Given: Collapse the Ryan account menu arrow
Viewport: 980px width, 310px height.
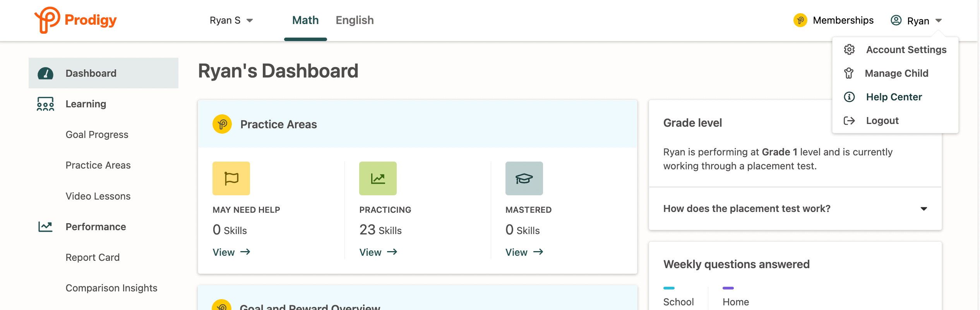Looking at the screenshot, I should [x=939, y=21].
